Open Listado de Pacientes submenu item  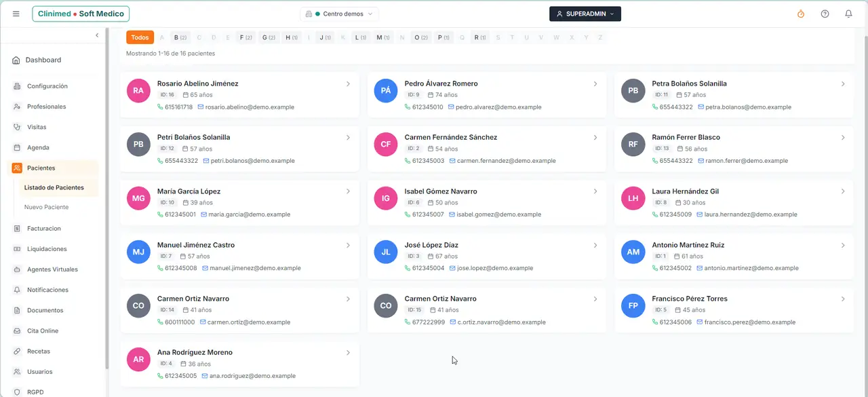tap(54, 187)
